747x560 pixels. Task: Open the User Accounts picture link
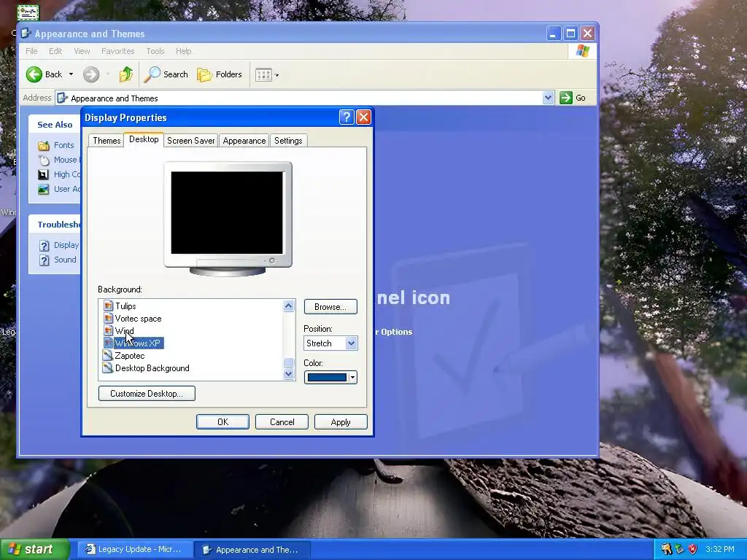66,189
